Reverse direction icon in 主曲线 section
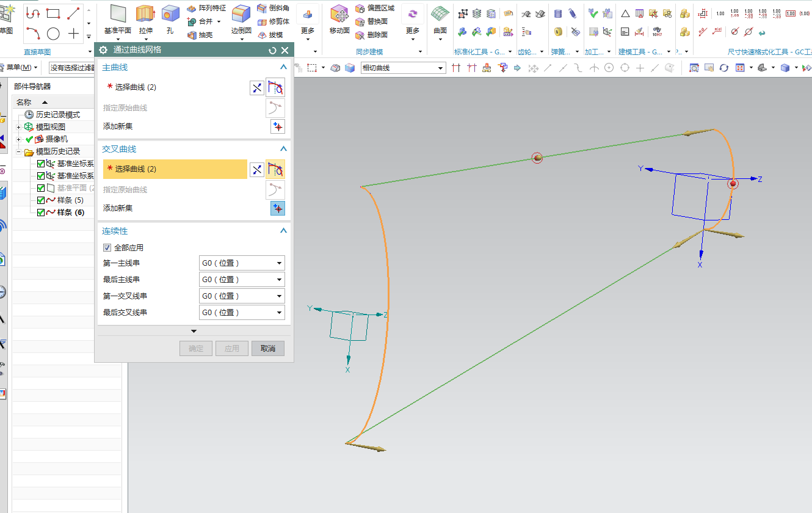812x513 pixels. (257, 88)
